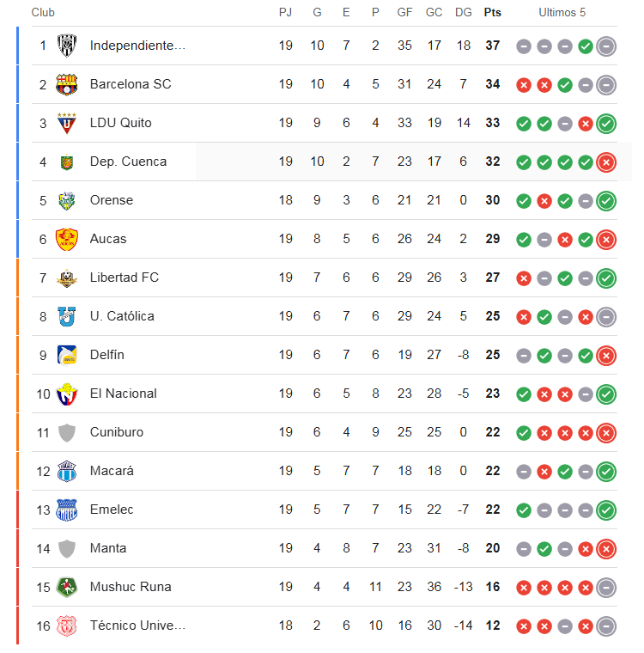Screen dimensions: 644x653
Task: Open the Libertad FC team link
Action: click(x=124, y=278)
